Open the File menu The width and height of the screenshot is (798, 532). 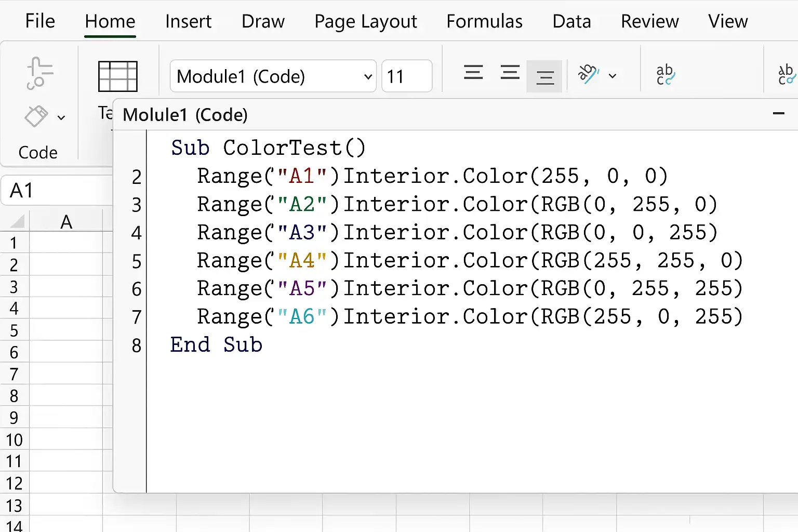pyautogui.click(x=40, y=21)
